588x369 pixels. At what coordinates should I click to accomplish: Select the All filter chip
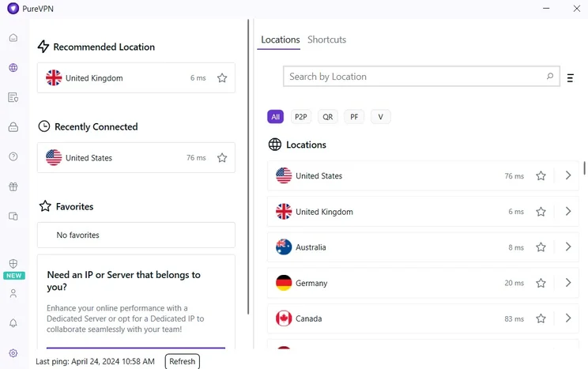275,117
